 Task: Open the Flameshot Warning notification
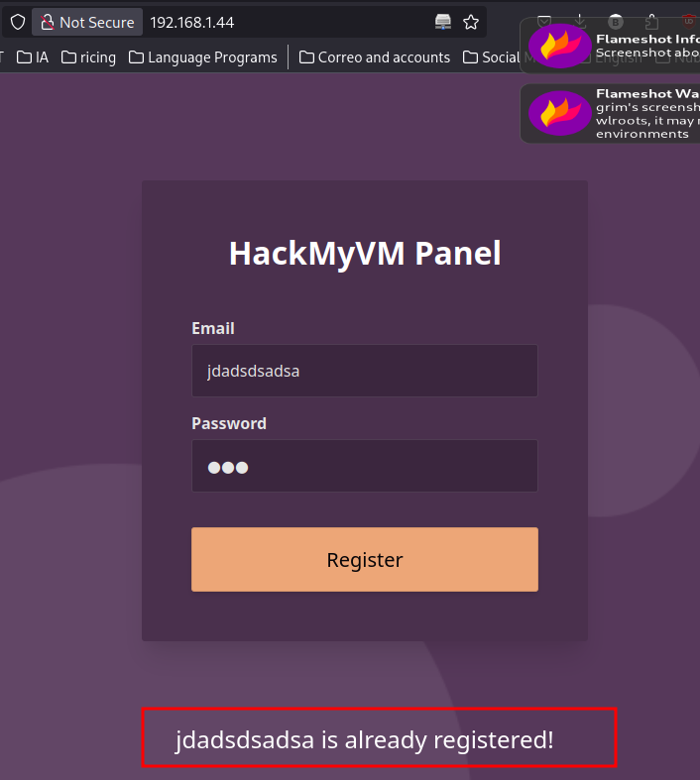pos(611,113)
